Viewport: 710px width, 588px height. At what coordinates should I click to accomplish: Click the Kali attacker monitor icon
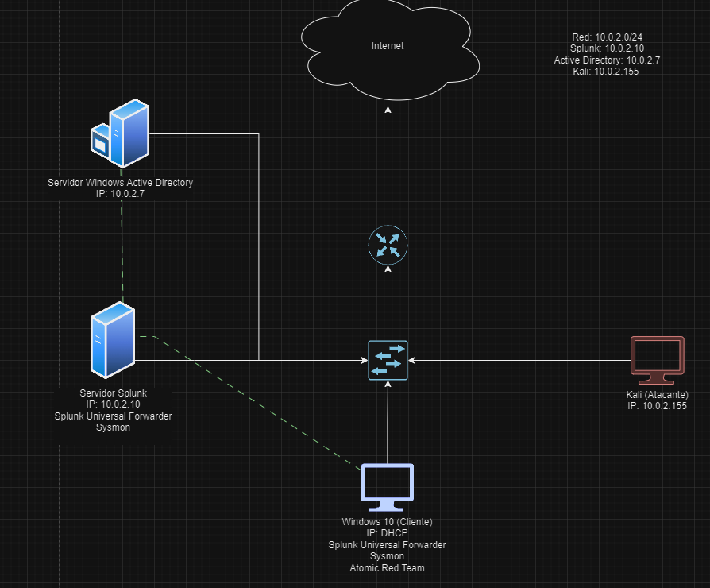click(657, 359)
